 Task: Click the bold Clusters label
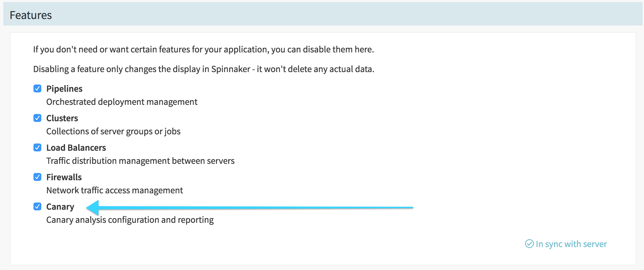click(62, 118)
